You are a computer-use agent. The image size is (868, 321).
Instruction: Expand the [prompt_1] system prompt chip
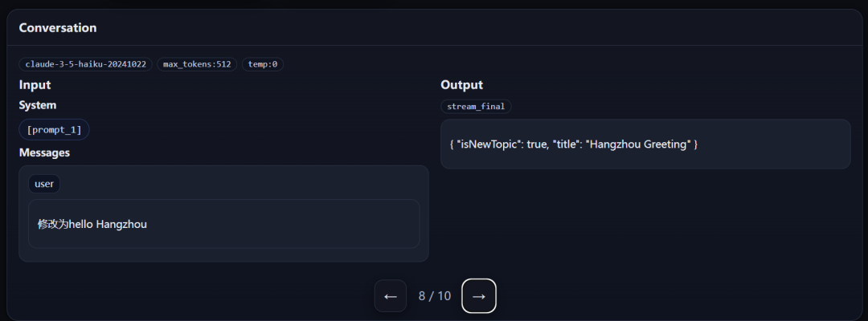tap(55, 130)
